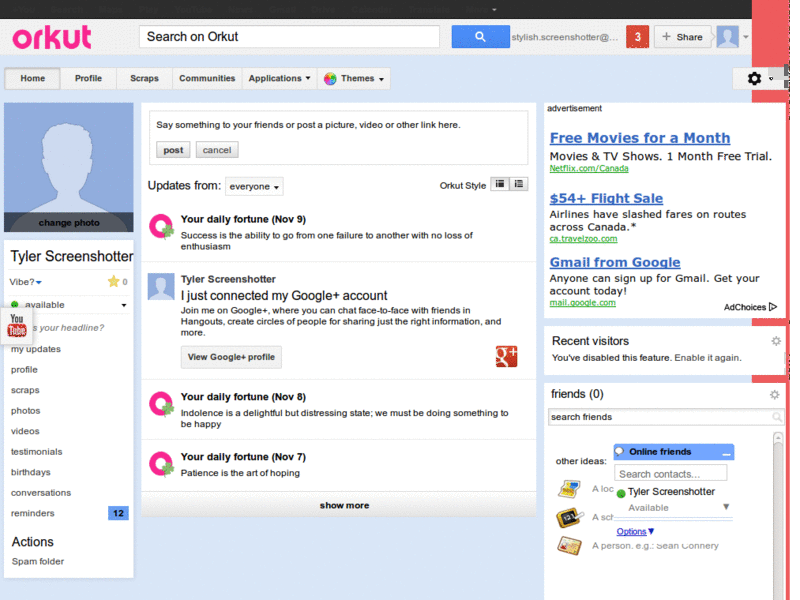This screenshot has height=600, width=800.
Task: Click 'Enable it again' for recent visitors
Action: (x=708, y=358)
